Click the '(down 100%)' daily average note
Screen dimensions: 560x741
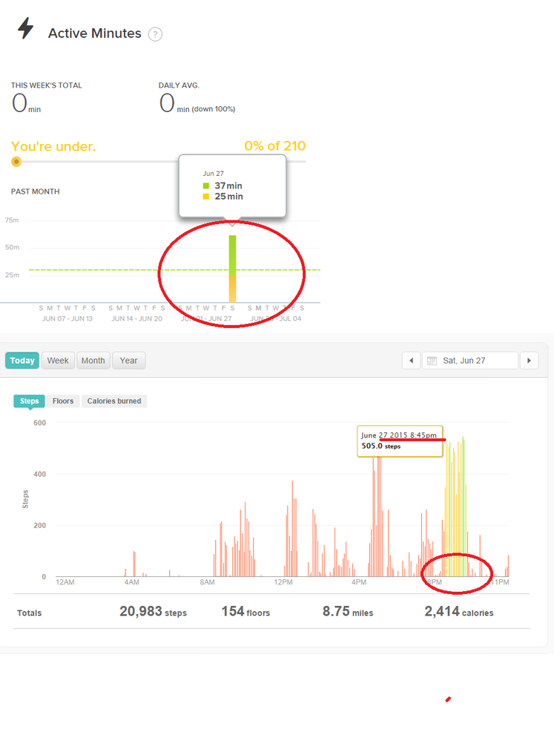click(213, 109)
